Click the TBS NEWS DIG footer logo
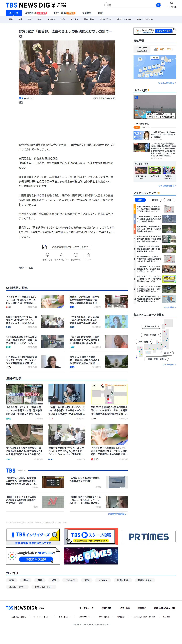 point(25,608)
